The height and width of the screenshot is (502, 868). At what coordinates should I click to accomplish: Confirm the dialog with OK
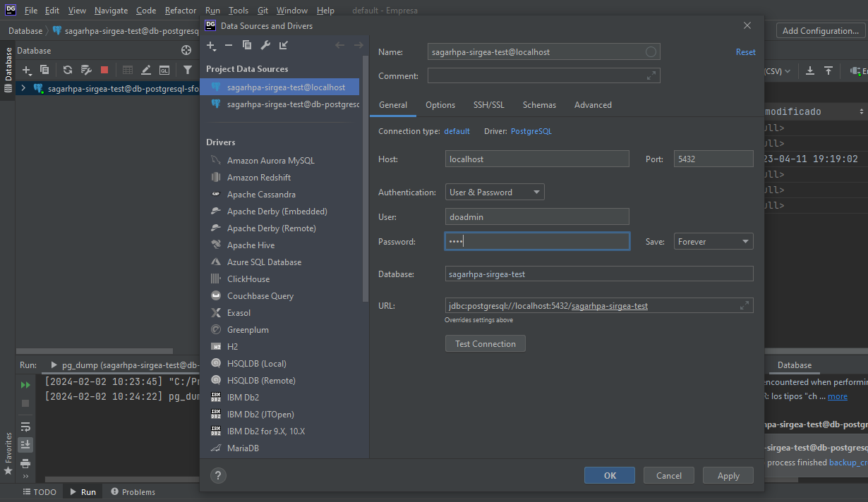(610, 475)
